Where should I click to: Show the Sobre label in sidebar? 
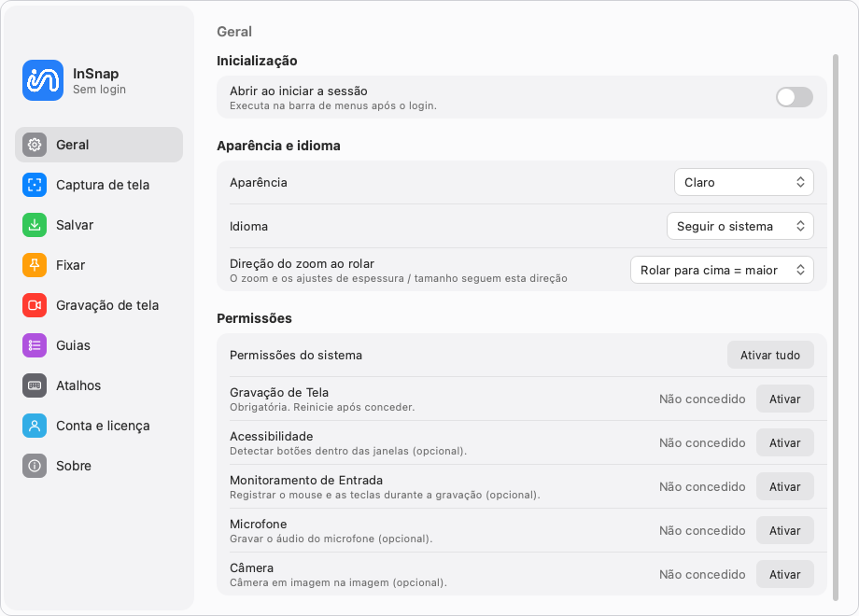[74, 466]
